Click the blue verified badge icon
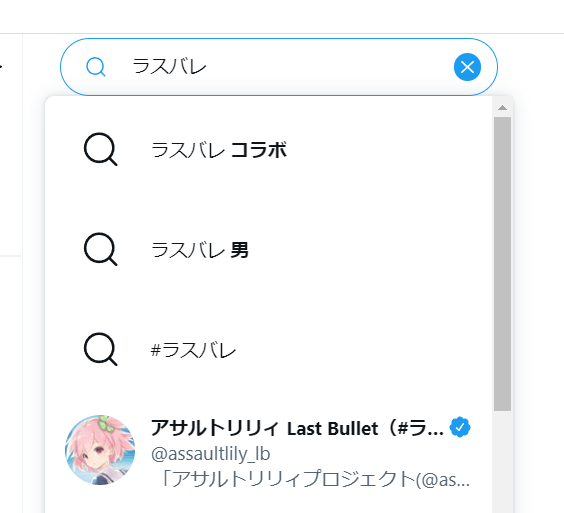564x513 pixels. coord(460,427)
